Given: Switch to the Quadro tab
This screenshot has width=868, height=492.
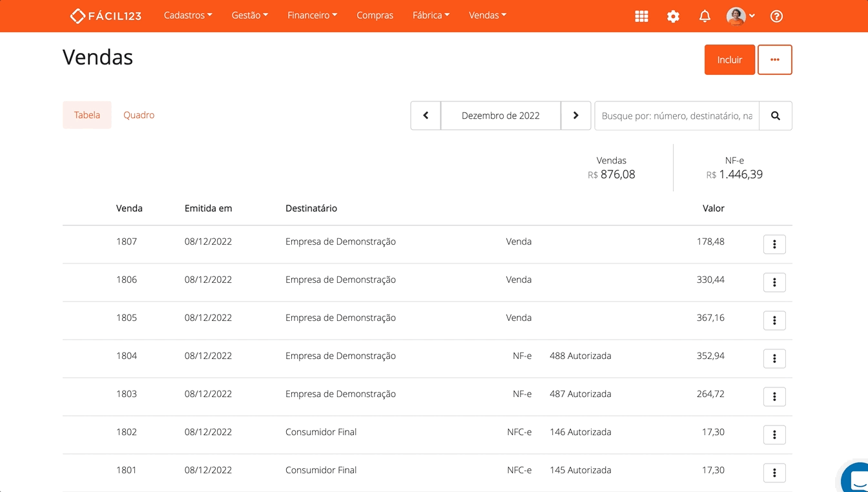Looking at the screenshot, I should 139,115.
